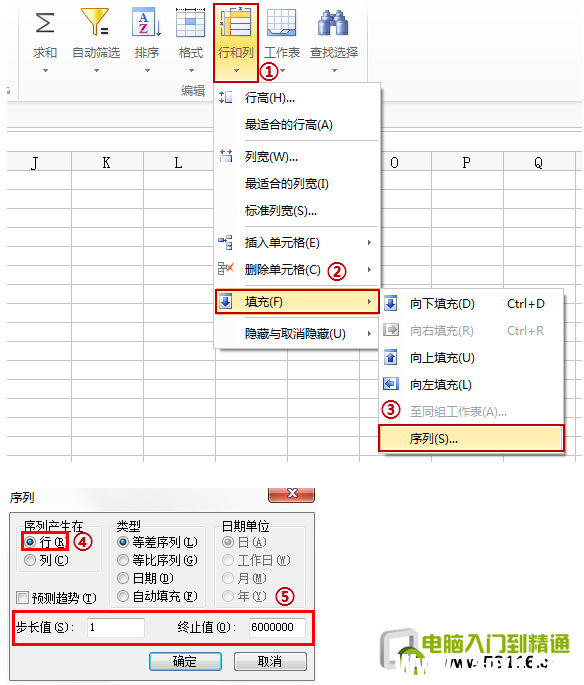Select 自动填充(F) radio button
Screen dimensions: 584x685
point(123,596)
